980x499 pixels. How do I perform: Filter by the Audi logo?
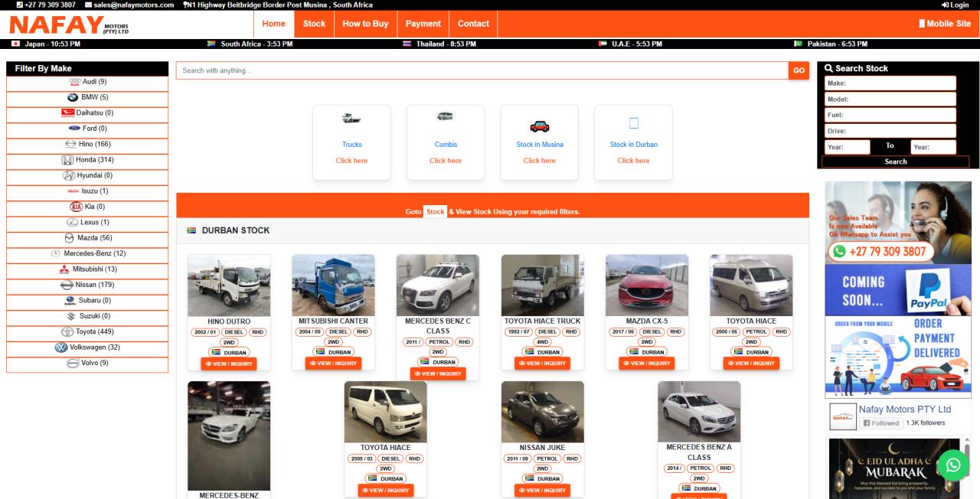pos(75,81)
